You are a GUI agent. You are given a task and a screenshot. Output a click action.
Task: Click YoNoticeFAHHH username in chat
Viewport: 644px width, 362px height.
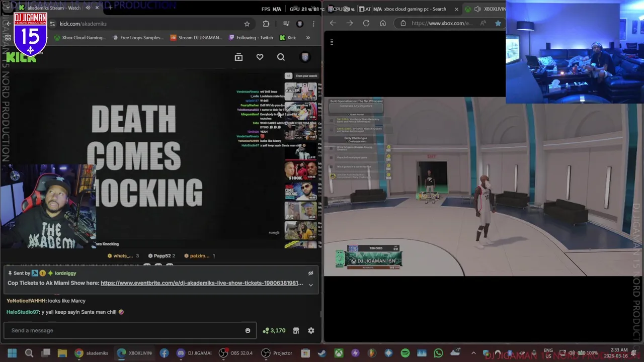[26, 301]
